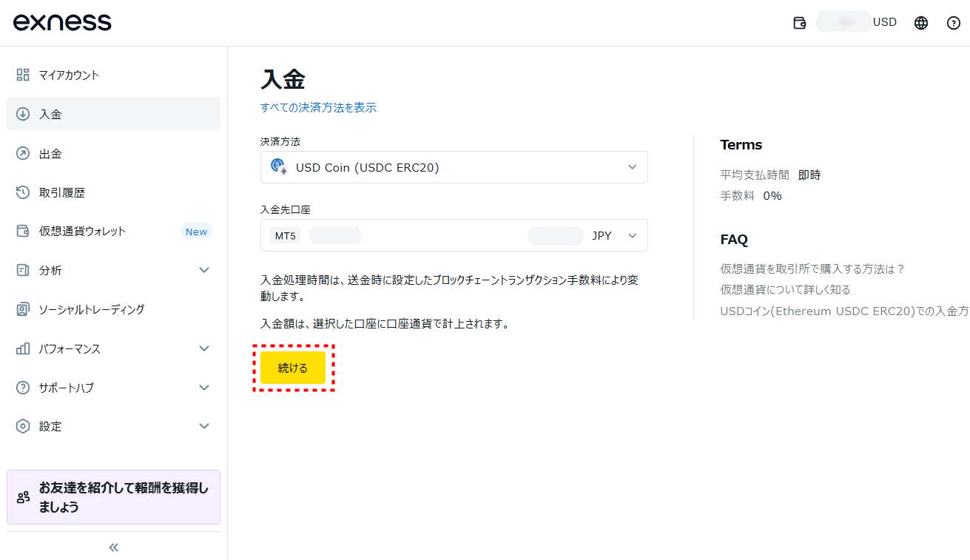Image resolution: width=970 pixels, height=560 pixels.
Task: Open the USD balance selector in header
Action: [x=857, y=22]
